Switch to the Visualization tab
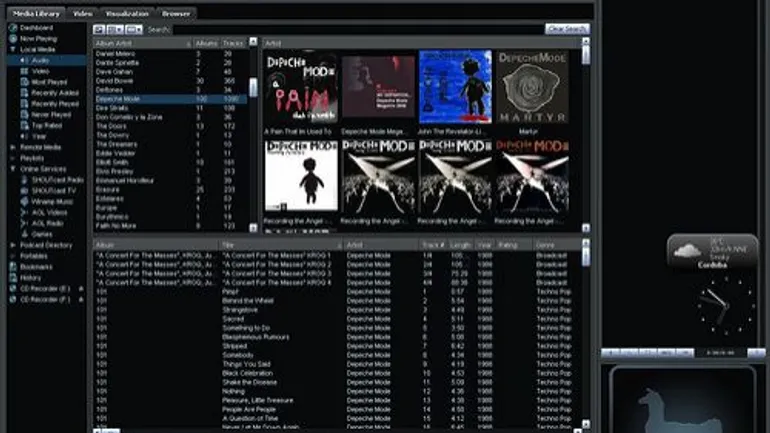Image resolution: width=770 pixels, height=433 pixels. point(126,13)
